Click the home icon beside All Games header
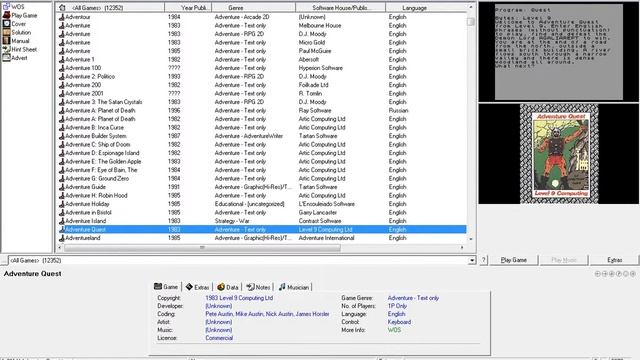 pyautogui.click(x=62, y=7)
